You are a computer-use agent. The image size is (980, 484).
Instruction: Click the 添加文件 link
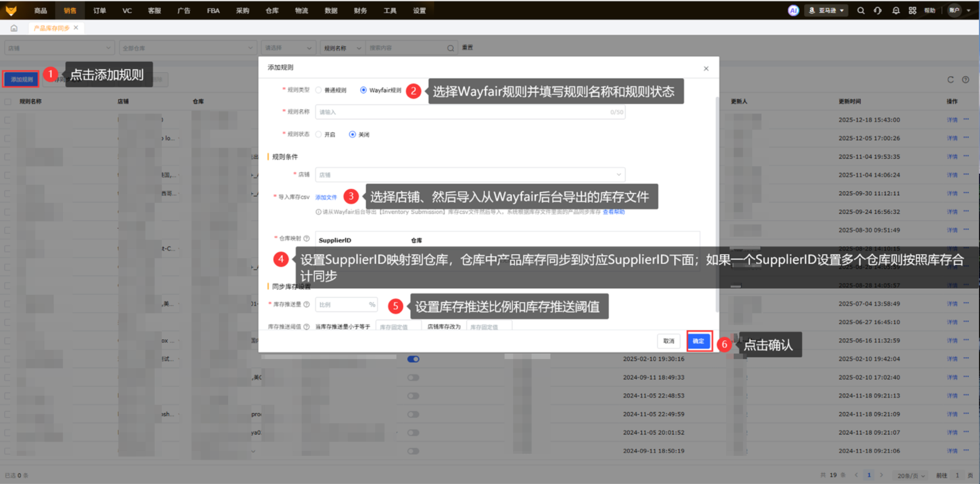tap(326, 197)
